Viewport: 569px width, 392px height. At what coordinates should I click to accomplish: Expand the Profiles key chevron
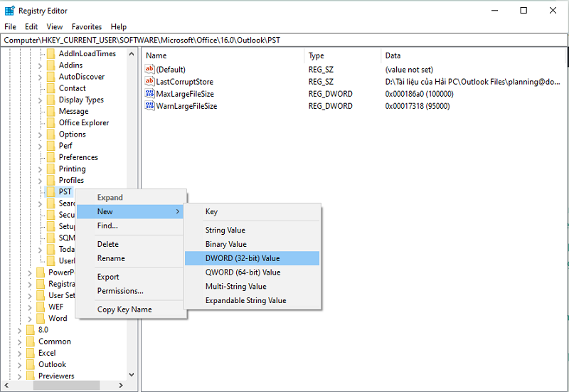[41, 181]
